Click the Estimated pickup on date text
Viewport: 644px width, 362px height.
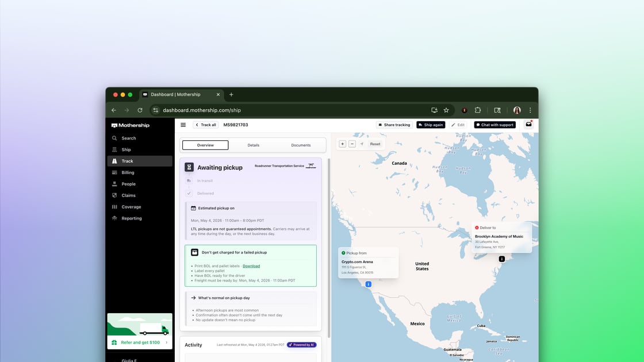coord(228,221)
